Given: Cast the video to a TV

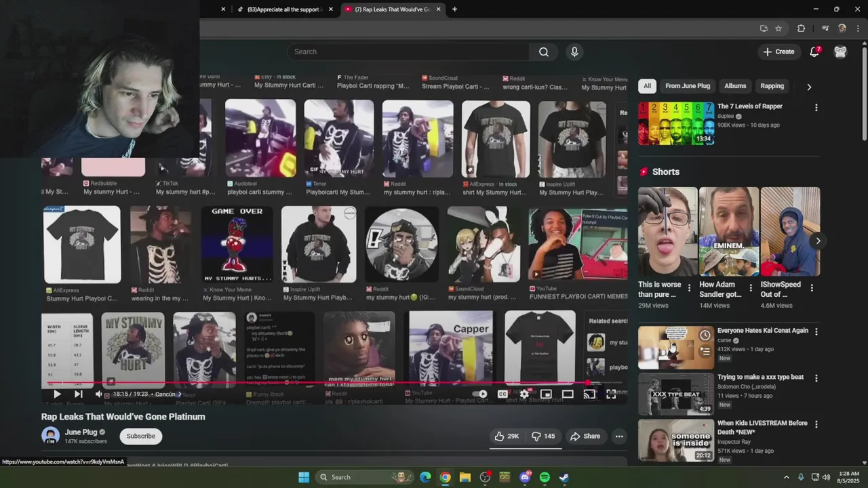Looking at the screenshot, I should point(589,394).
